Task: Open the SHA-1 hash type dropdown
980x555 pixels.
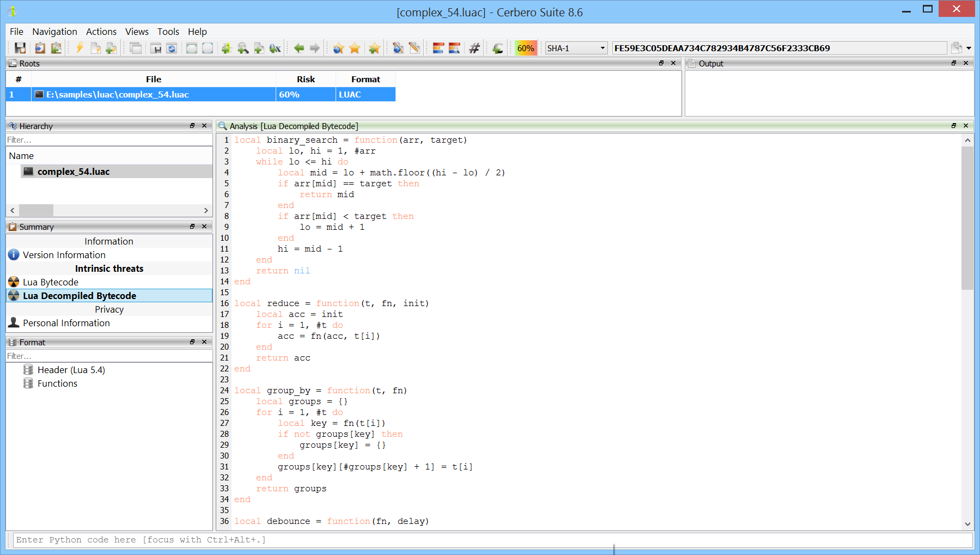Action: coord(576,48)
